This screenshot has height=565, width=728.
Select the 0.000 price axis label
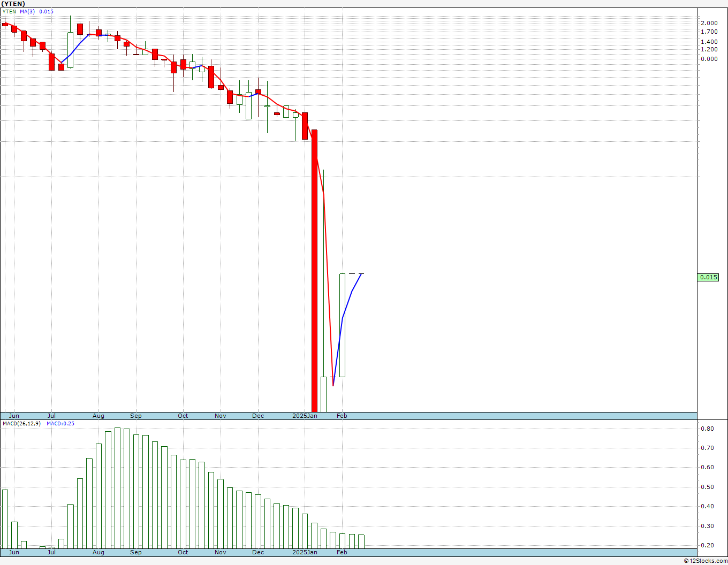point(709,59)
